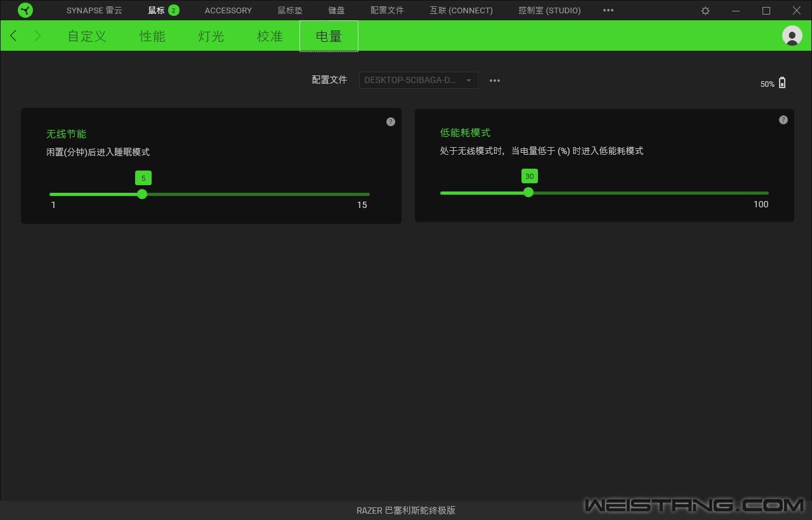Switch to the 性能 sub-tab

[152, 36]
